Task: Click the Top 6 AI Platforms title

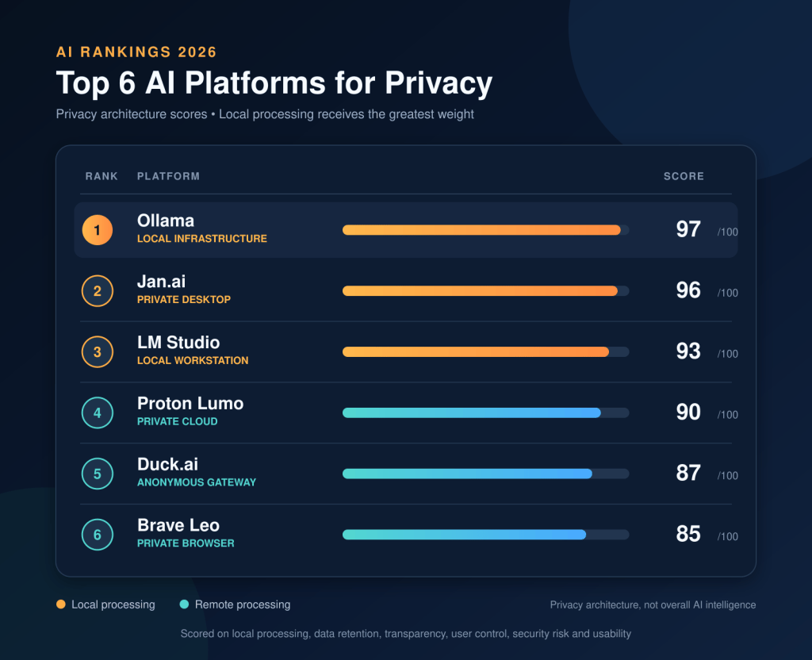Action: (274, 82)
